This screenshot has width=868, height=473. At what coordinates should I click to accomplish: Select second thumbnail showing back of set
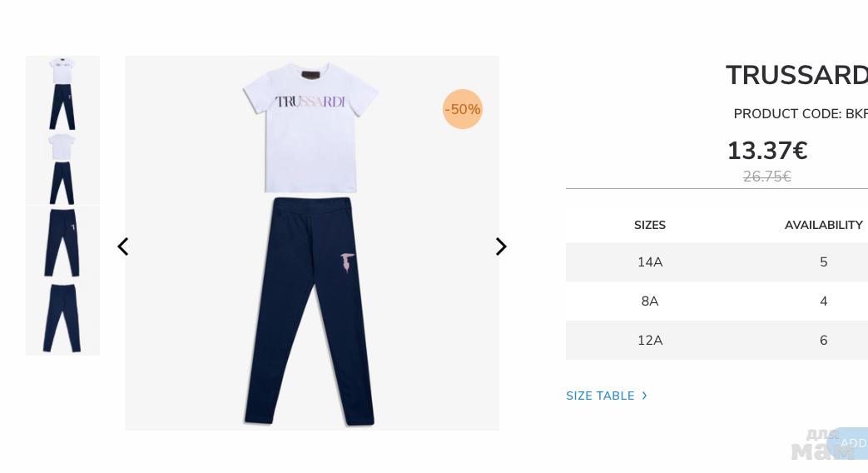[x=62, y=169]
